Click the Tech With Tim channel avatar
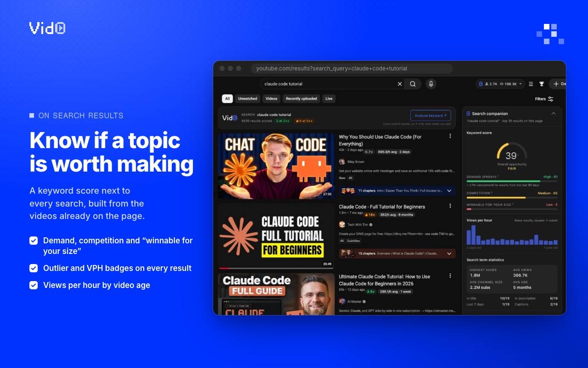 (x=342, y=224)
